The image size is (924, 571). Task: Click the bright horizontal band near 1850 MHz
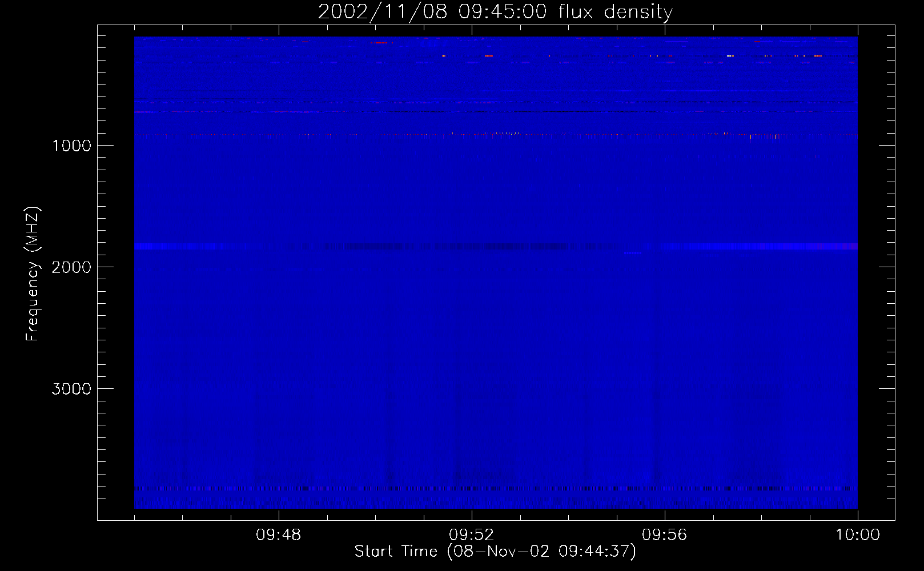click(x=496, y=247)
